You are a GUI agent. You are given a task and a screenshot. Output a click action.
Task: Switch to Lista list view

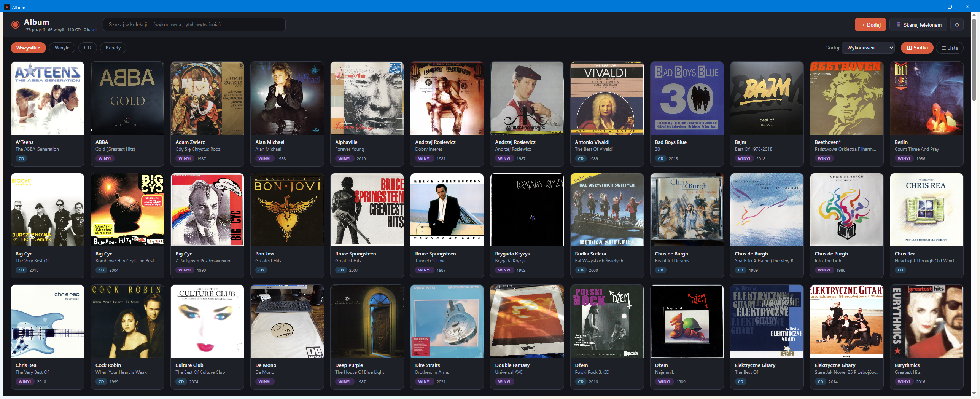tap(950, 48)
